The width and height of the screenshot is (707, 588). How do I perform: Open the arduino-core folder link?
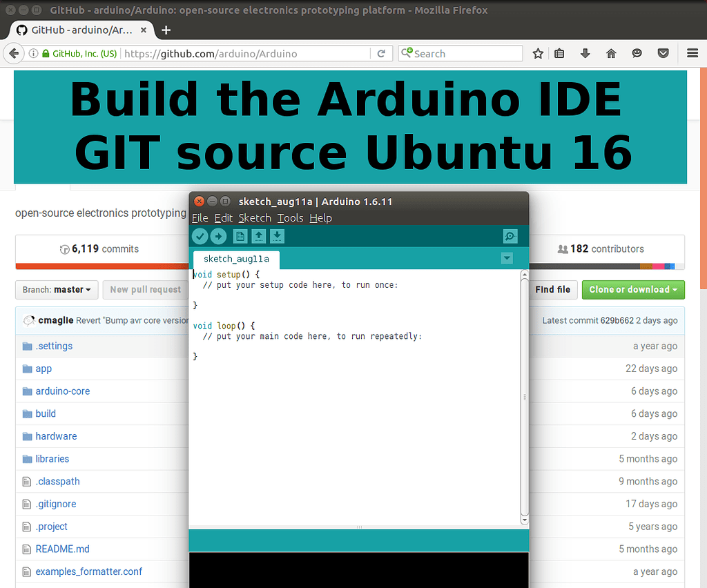pos(62,391)
